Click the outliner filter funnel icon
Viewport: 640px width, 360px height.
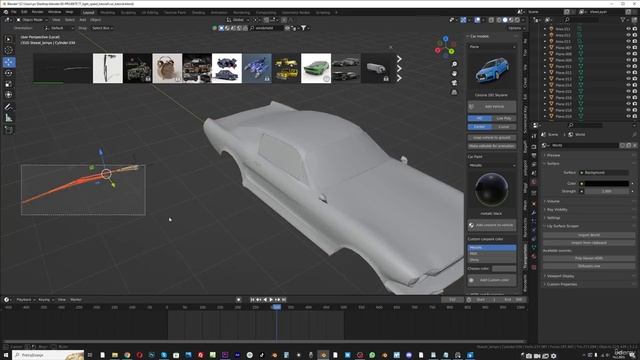click(x=623, y=20)
